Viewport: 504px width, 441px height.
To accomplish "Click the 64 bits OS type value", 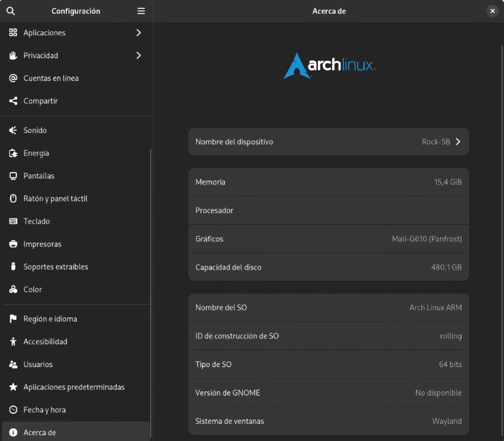I will coord(450,364).
